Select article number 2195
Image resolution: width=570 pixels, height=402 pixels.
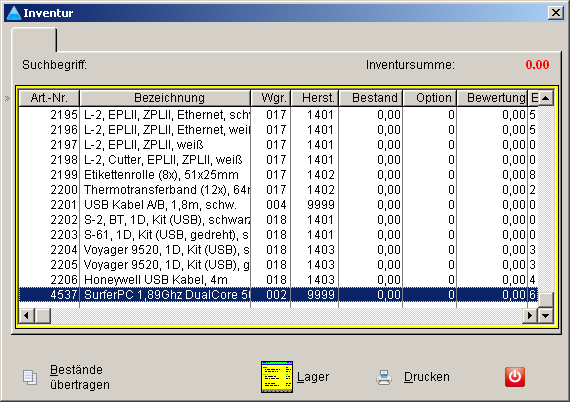[64, 115]
